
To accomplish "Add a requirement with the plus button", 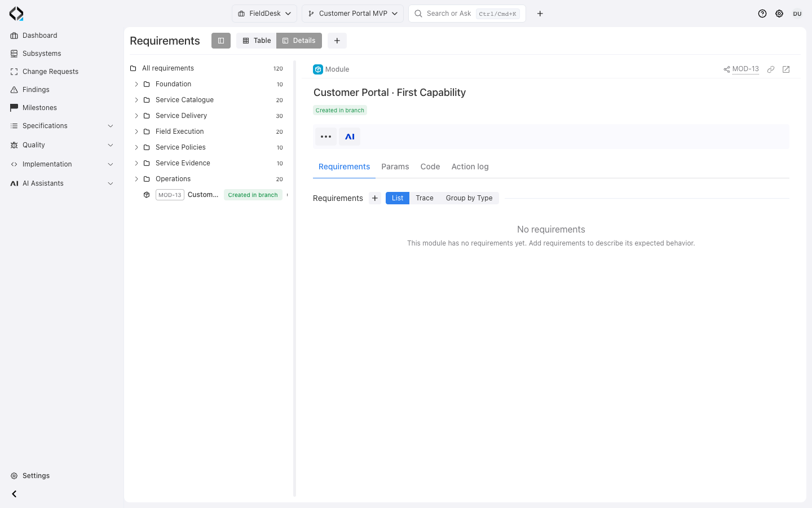I will coord(375,198).
